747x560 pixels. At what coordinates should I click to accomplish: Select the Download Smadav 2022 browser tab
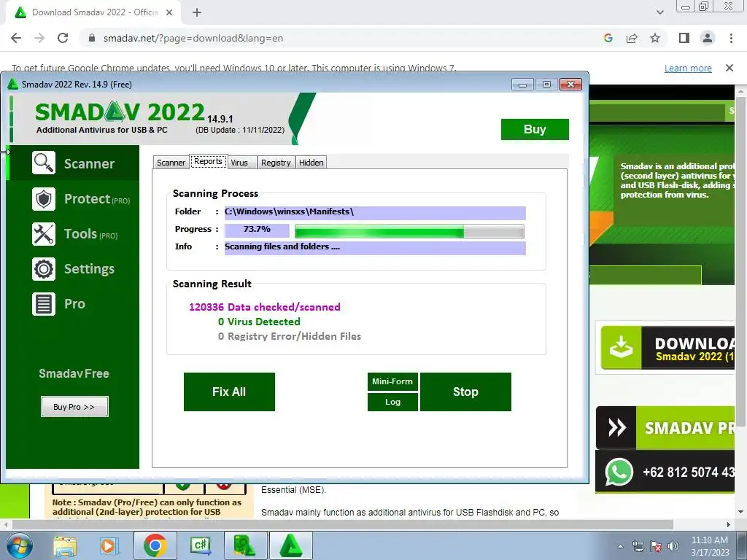point(94,13)
